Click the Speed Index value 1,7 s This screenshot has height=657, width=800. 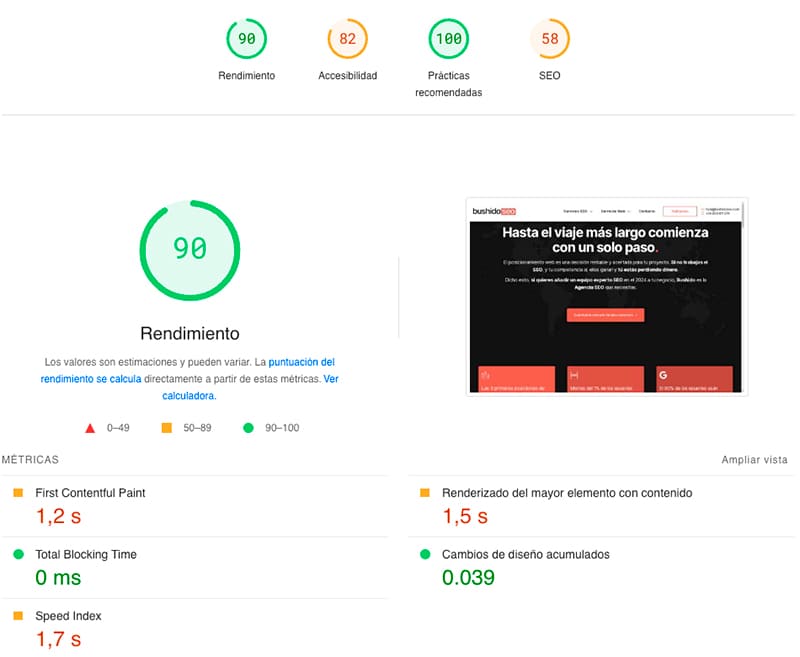click(58, 638)
